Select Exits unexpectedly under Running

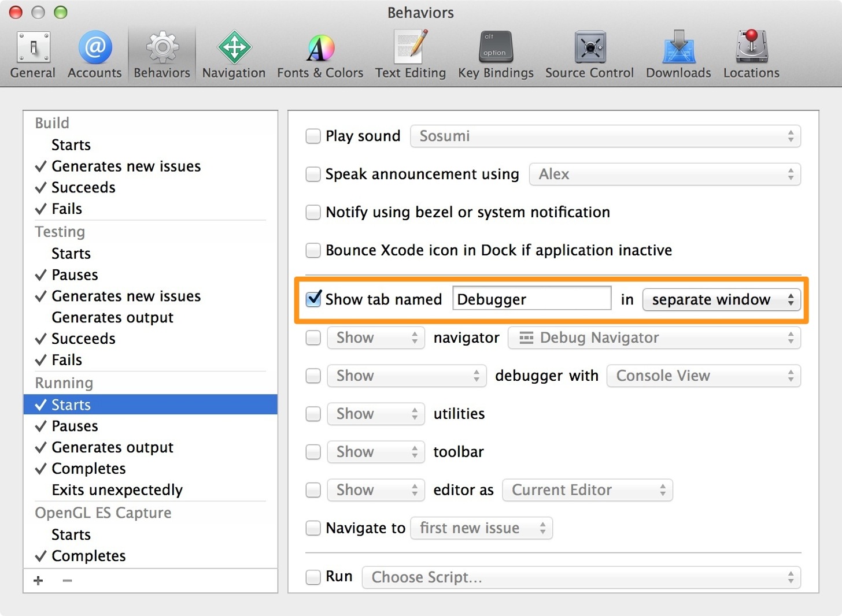[x=150, y=490]
